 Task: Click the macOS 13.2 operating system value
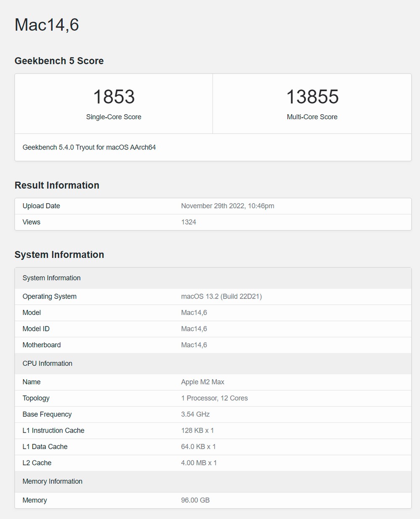(221, 296)
